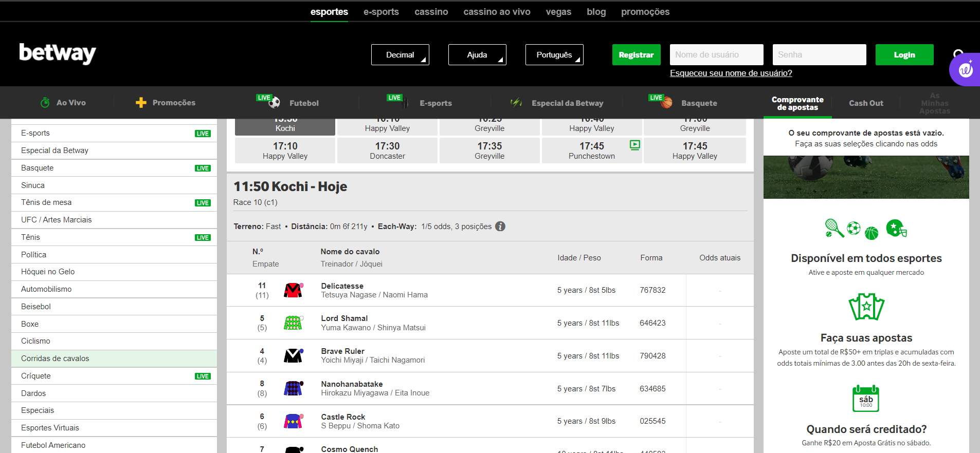Screen dimensions: 980x453
Task: Click the Basquete basketball icon
Action: (666, 103)
